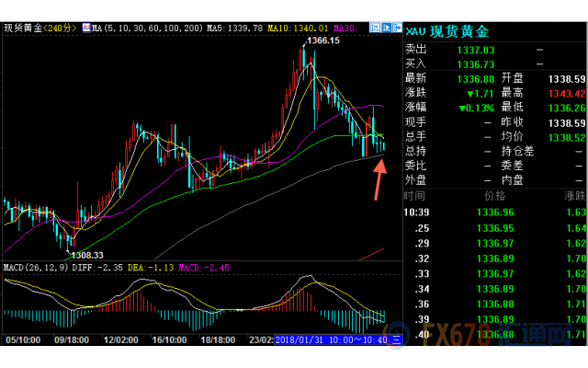The width and height of the screenshot is (588, 368).
Task: Select the .33 tick row time
Action: point(422,274)
